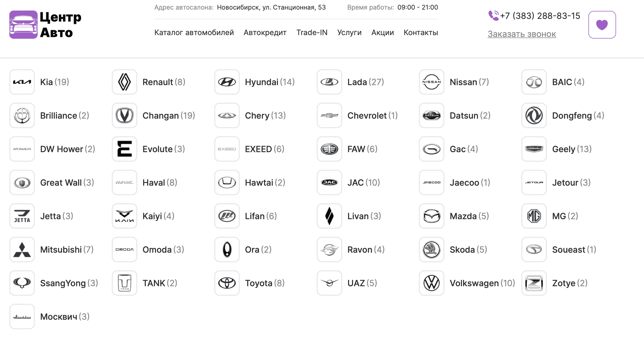Open the Geely (13) brand link

click(x=572, y=149)
